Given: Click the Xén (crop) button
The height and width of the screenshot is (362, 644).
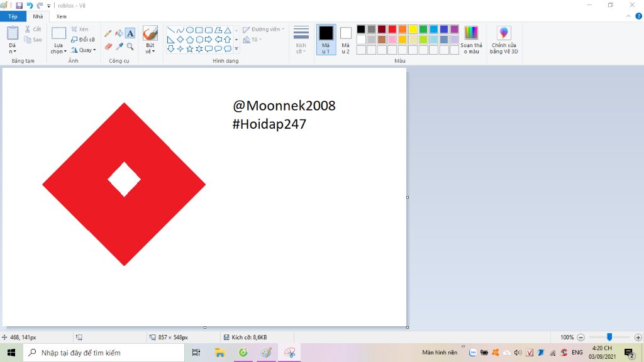Looking at the screenshot, I should [80, 29].
